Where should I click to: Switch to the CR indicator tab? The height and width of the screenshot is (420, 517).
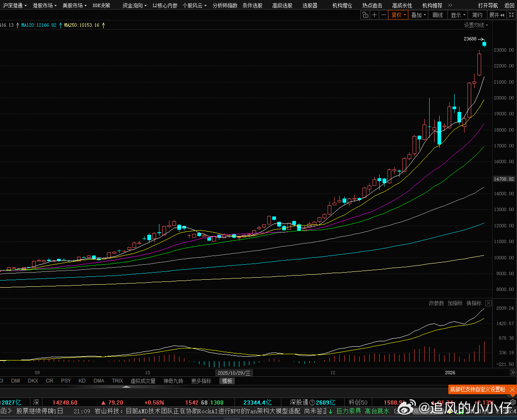point(50,381)
